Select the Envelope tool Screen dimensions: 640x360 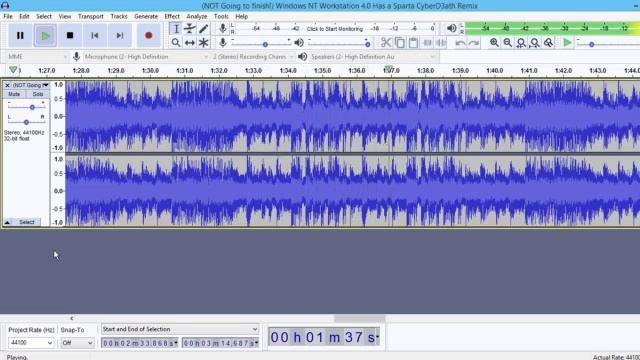click(190, 29)
